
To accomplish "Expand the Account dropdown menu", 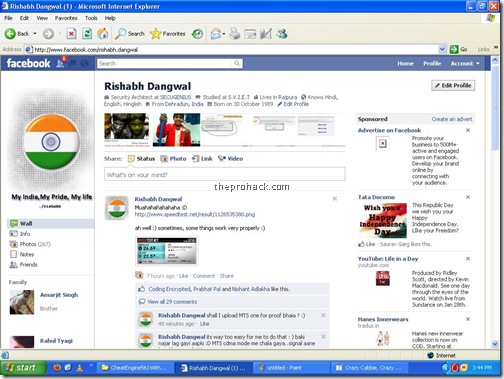I will pyautogui.click(x=465, y=63).
